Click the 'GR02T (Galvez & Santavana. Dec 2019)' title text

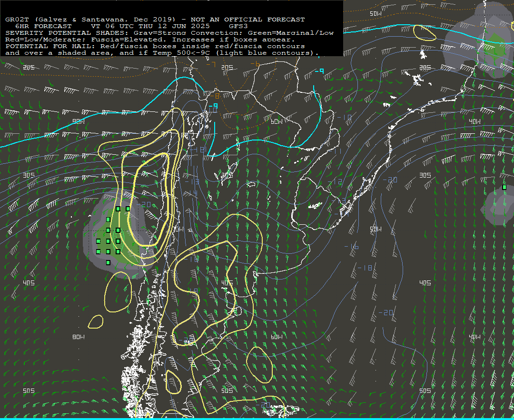point(91,20)
